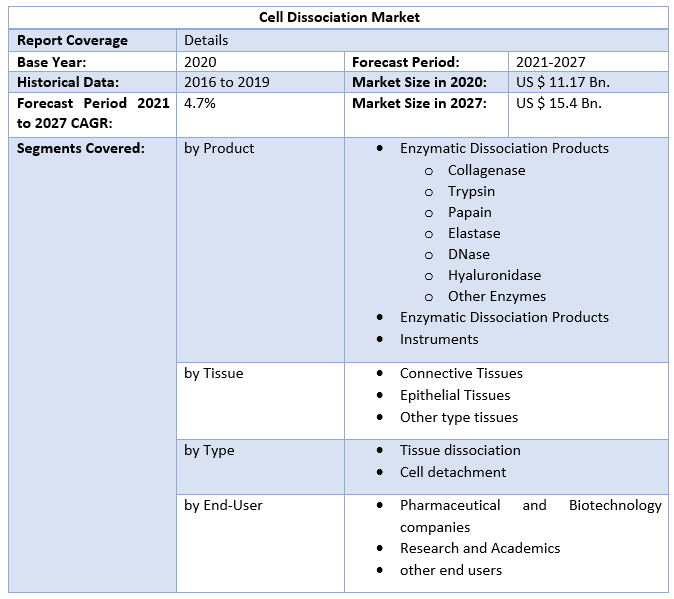Select the Report Coverage header cell
This screenshot has width=674, height=599.
click(72, 40)
